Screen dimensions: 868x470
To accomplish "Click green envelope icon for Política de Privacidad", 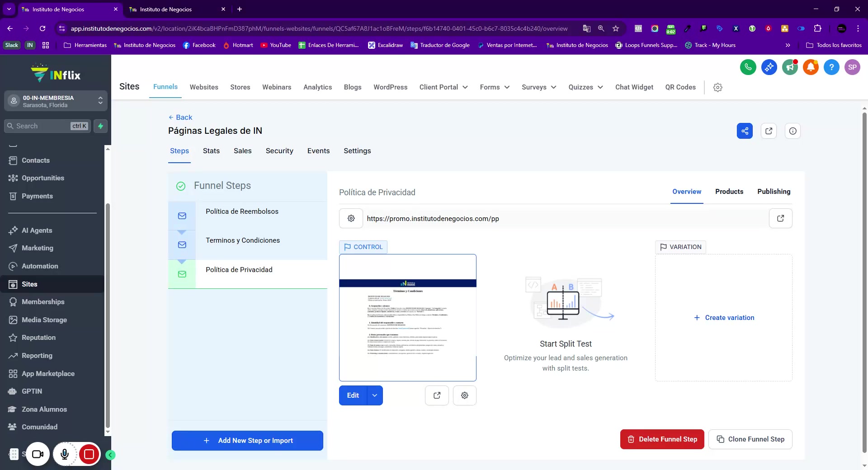I will (182, 274).
